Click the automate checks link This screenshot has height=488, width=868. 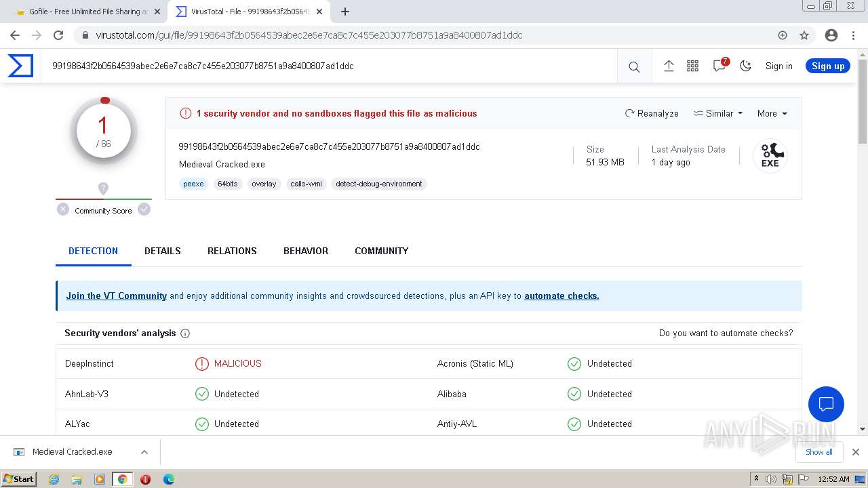click(x=561, y=296)
